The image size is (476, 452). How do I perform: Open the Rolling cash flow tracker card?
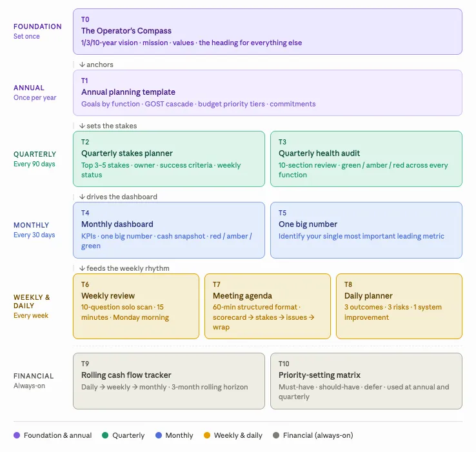point(169,381)
